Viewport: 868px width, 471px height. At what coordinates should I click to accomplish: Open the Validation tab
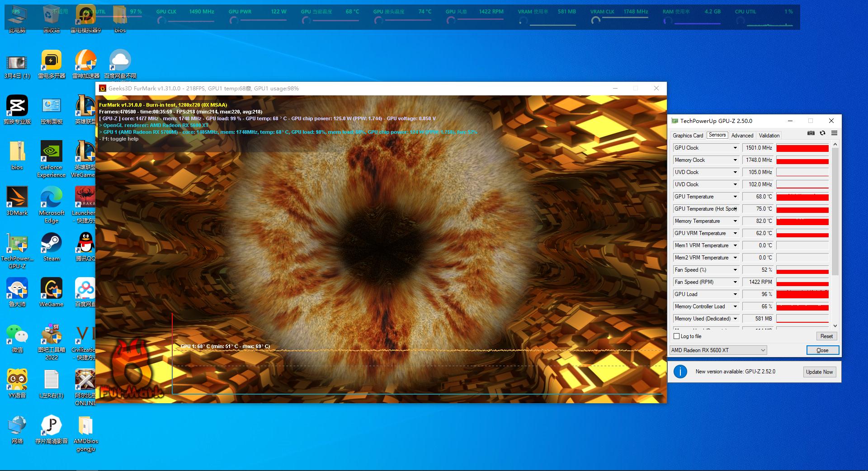pos(769,136)
